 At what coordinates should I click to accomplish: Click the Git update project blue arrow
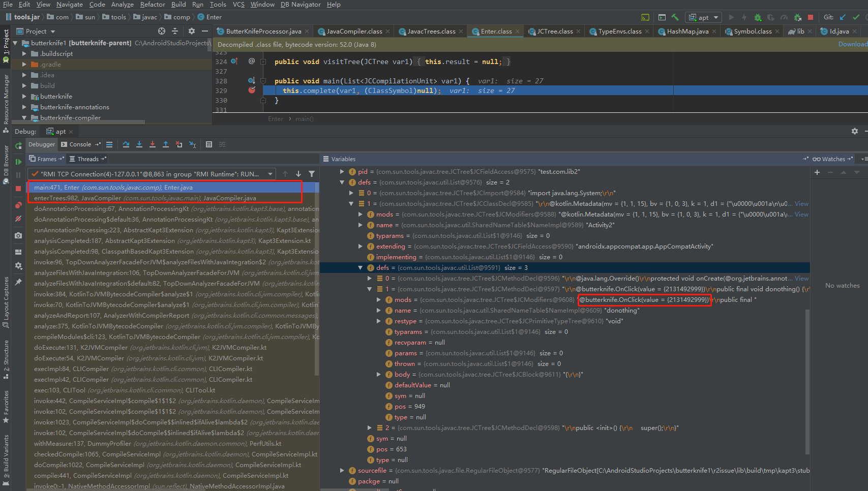click(x=843, y=17)
